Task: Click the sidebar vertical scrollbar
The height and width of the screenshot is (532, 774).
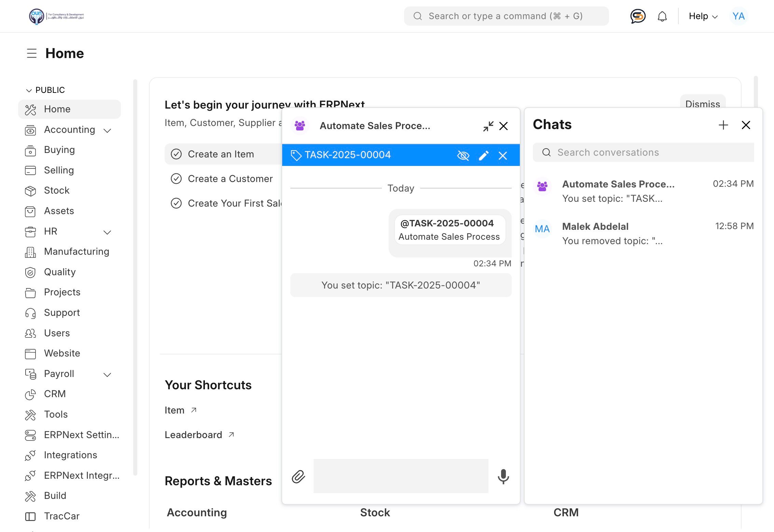Action: (135, 277)
